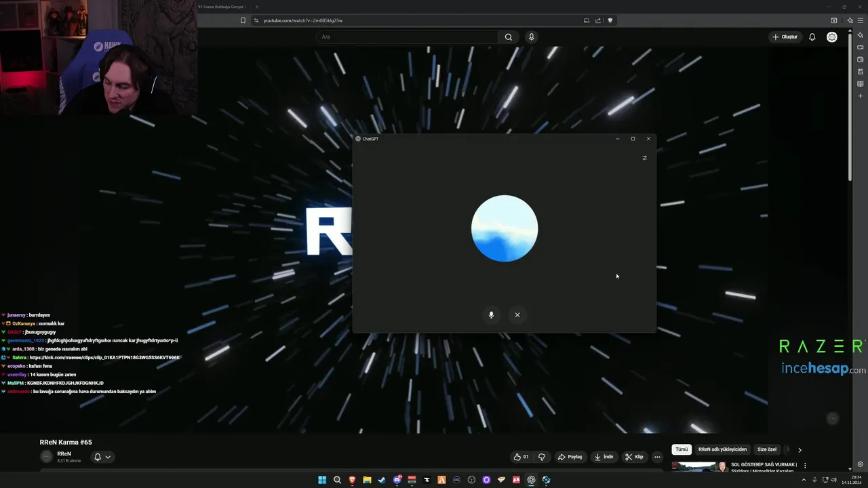Show more filter chips with right arrow

(800, 449)
